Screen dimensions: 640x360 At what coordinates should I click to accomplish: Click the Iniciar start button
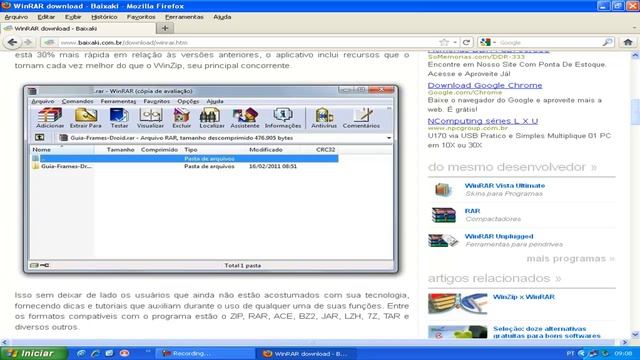34,353
